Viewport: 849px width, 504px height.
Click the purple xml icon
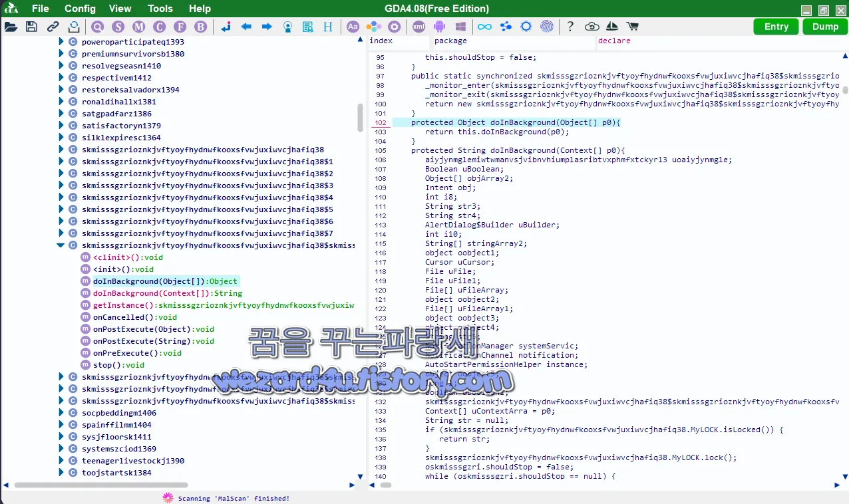tap(419, 27)
